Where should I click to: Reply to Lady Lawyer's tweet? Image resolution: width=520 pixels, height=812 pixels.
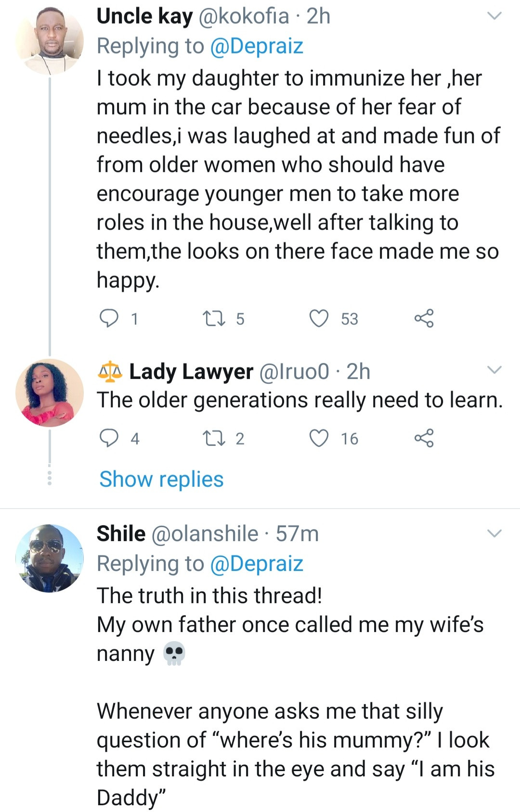click(x=109, y=438)
